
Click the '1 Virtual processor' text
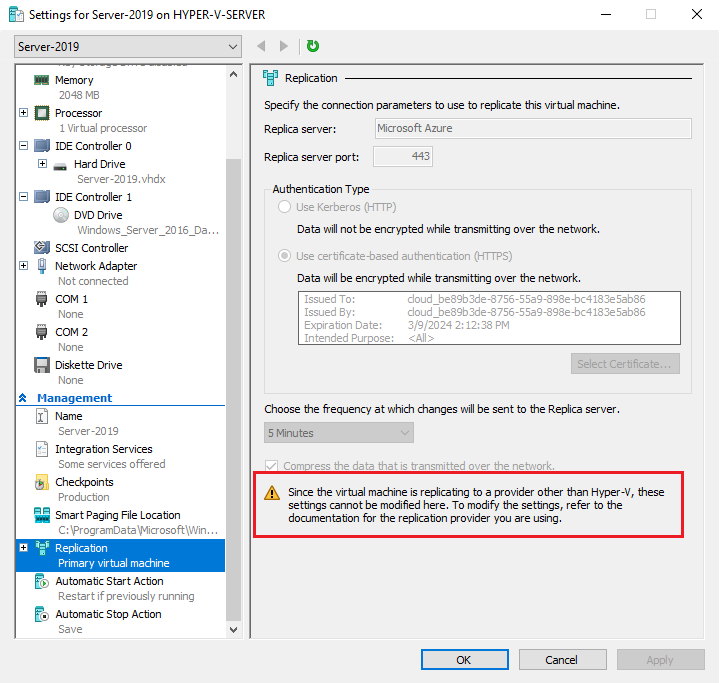pyautogui.click(x=103, y=128)
